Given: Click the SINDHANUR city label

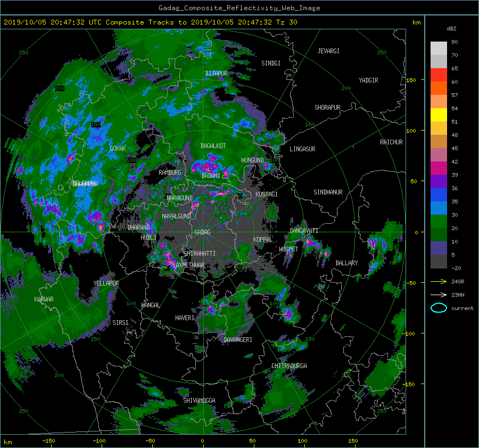Looking at the screenshot, I should pyautogui.click(x=328, y=192).
